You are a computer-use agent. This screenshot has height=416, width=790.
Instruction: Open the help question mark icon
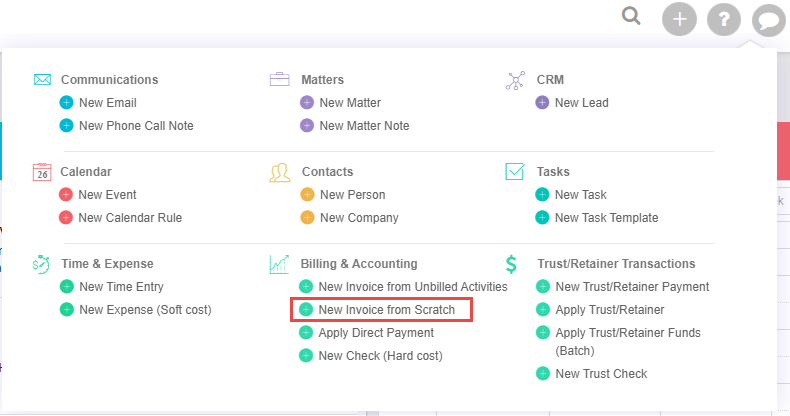724,19
